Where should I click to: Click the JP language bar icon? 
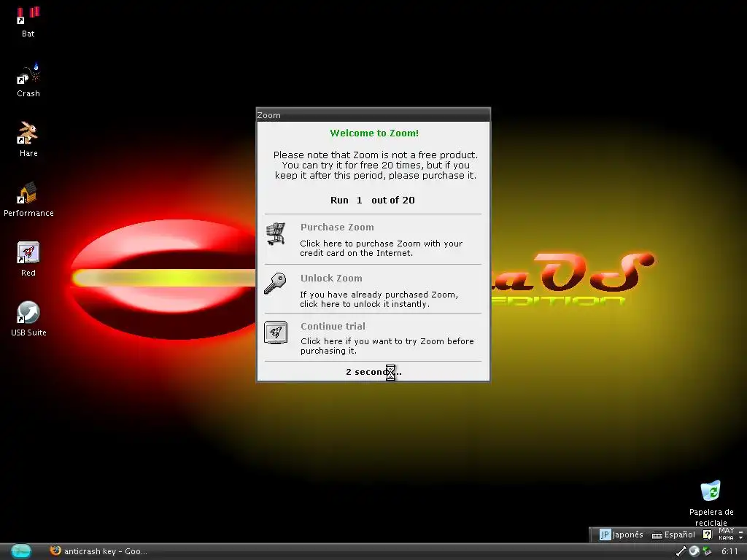(605, 534)
